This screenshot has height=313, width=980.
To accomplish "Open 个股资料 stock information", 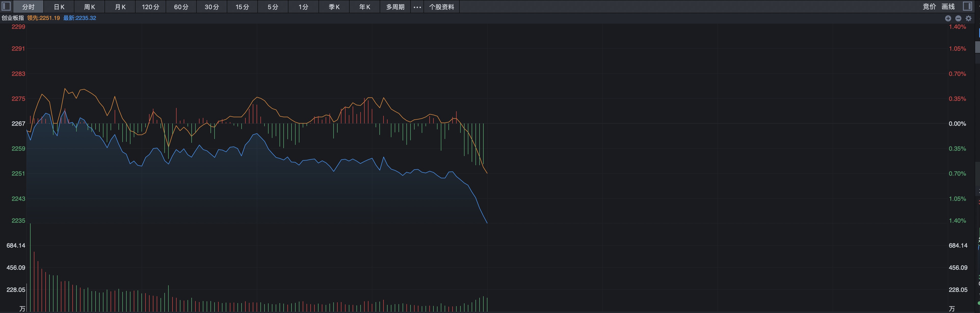I will click(x=441, y=6).
